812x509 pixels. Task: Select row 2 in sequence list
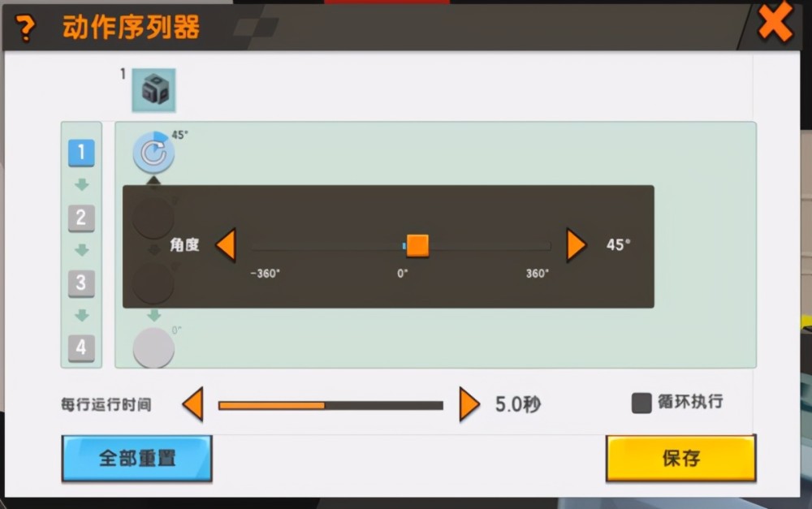(x=81, y=218)
